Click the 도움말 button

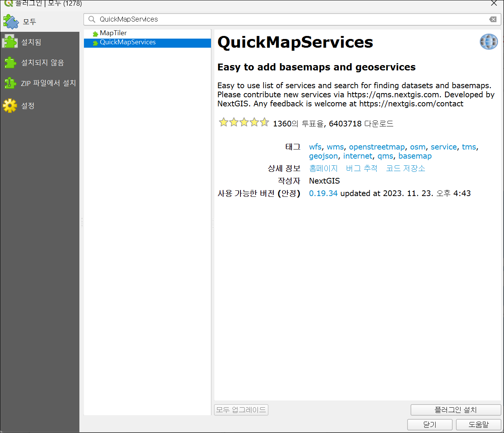479,425
